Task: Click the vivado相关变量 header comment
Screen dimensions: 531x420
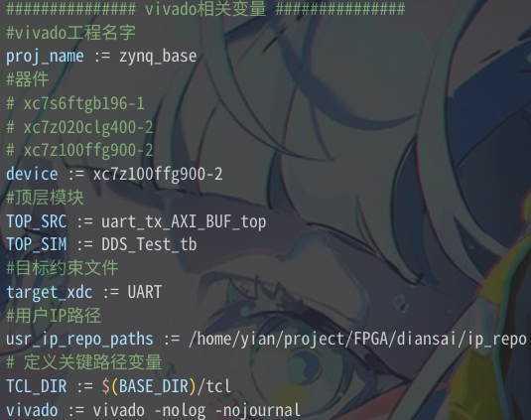Action: coord(205,9)
